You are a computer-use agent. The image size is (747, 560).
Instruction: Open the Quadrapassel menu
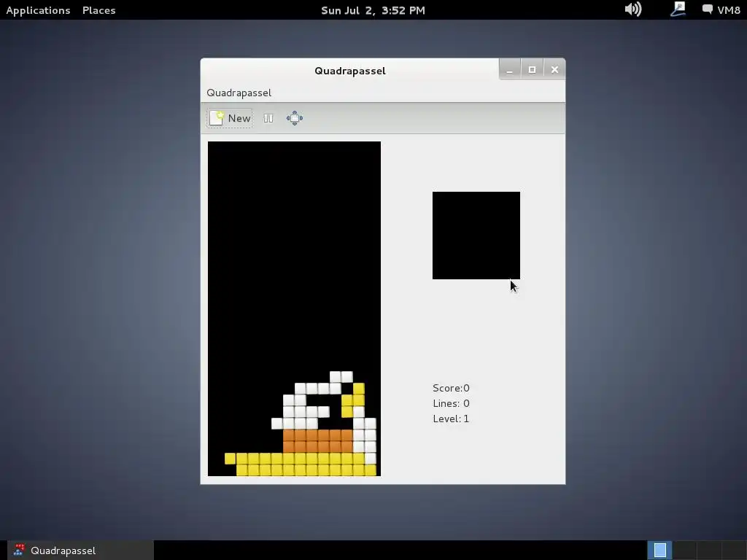point(239,93)
